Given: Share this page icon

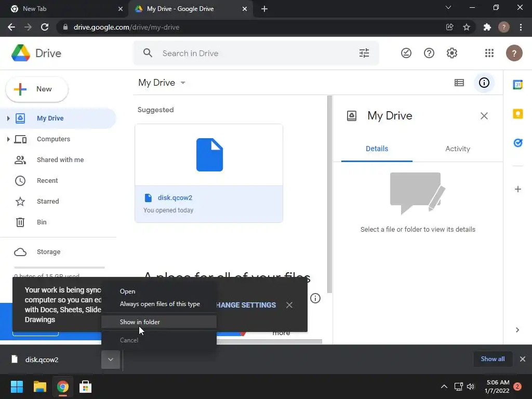Looking at the screenshot, I should [449, 27].
